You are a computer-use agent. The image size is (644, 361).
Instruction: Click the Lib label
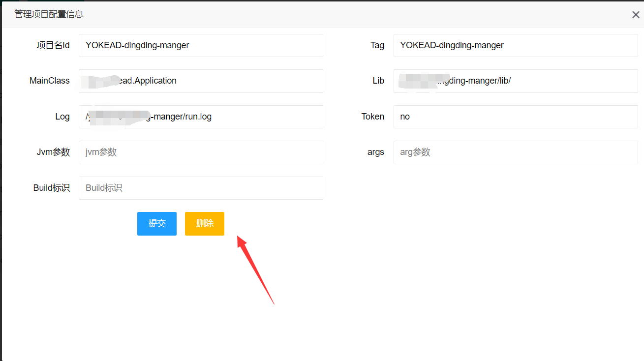378,81
